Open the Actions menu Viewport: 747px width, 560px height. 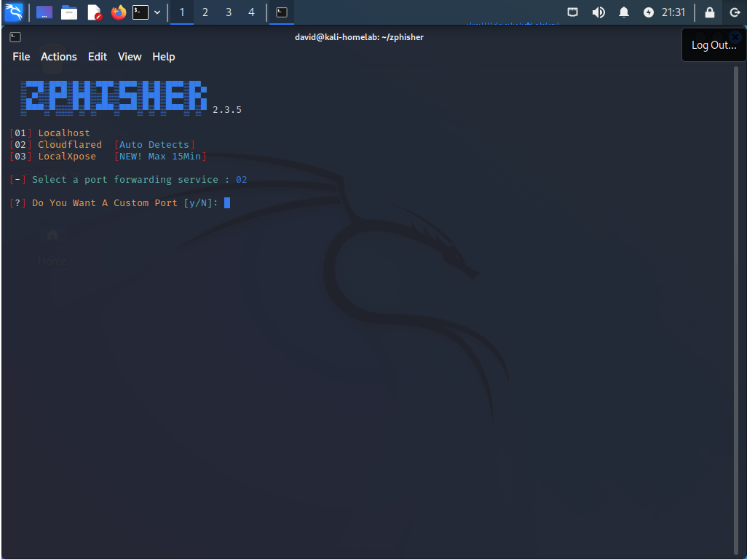(58, 57)
